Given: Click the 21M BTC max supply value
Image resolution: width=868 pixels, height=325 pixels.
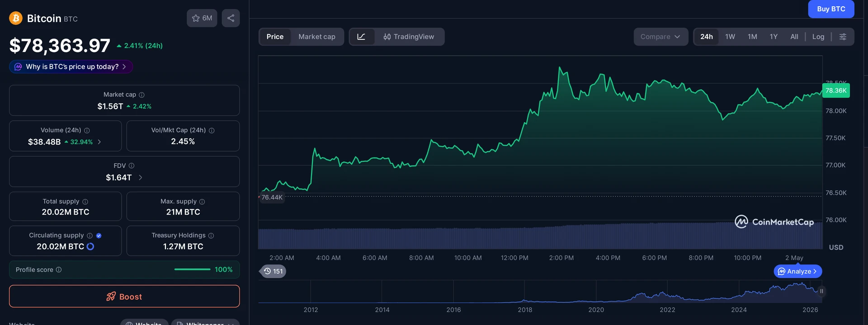Looking at the screenshot, I should [x=183, y=212].
